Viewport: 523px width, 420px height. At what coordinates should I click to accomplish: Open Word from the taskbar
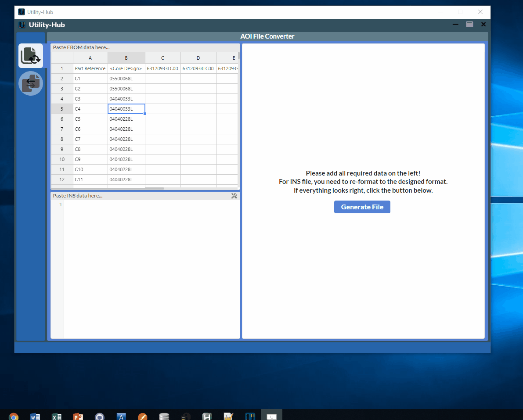click(x=35, y=416)
